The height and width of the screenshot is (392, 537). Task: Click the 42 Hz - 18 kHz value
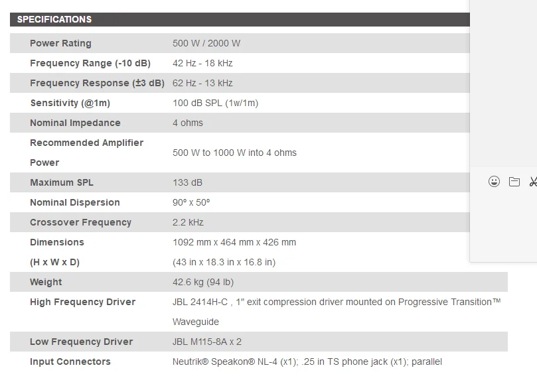coord(202,63)
